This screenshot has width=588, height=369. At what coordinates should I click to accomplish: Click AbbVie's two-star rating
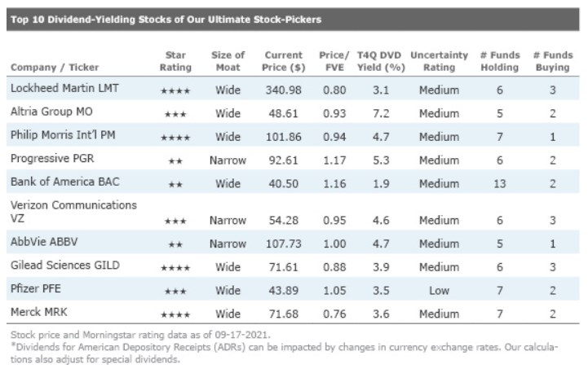175,244
